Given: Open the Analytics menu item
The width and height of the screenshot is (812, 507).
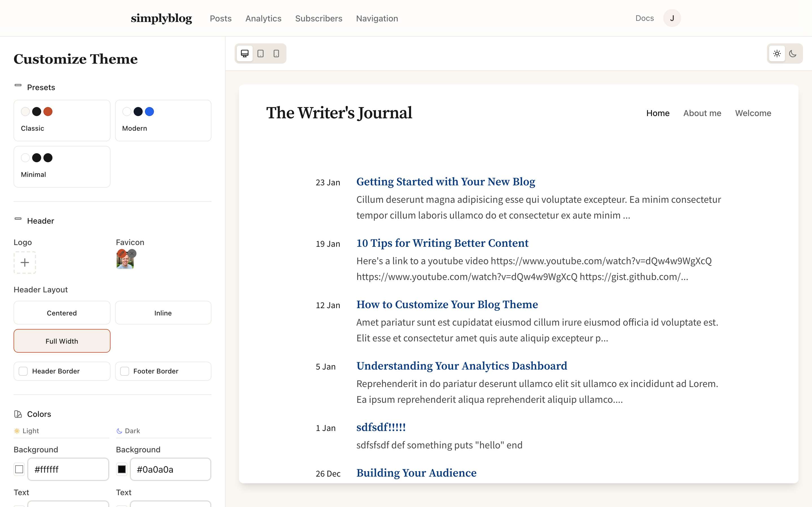Looking at the screenshot, I should 263,18.
